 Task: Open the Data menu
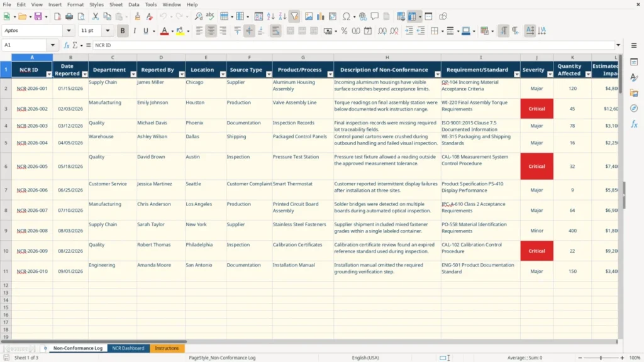tap(133, 4)
